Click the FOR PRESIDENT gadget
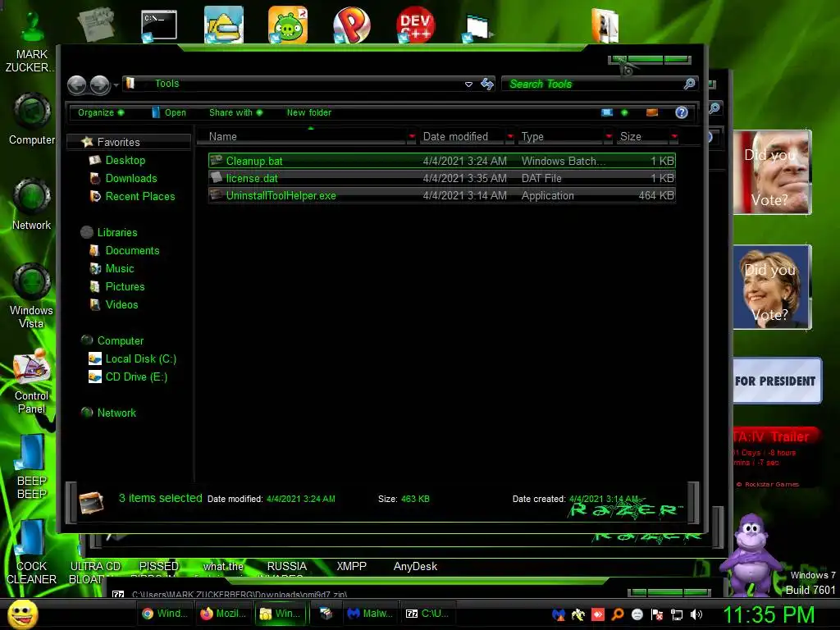Image resolution: width=840 pixels, height=630 pixels. coord(777,381)
